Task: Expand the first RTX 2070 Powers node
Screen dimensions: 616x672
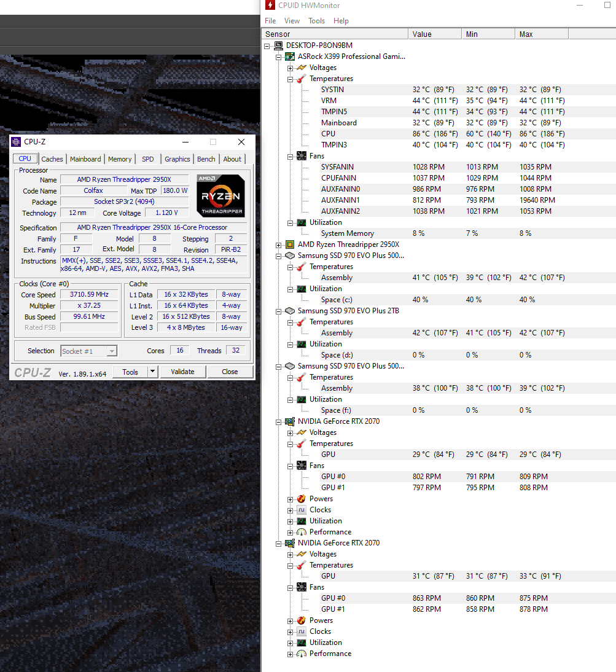Action: pyautogui.click(x=290, y=499)
